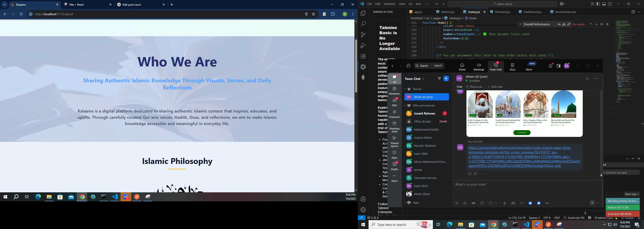Insert code snippet icon in composer
This screenshot has width=644, height=229.
pyautogui.click(x=521, y=203)
